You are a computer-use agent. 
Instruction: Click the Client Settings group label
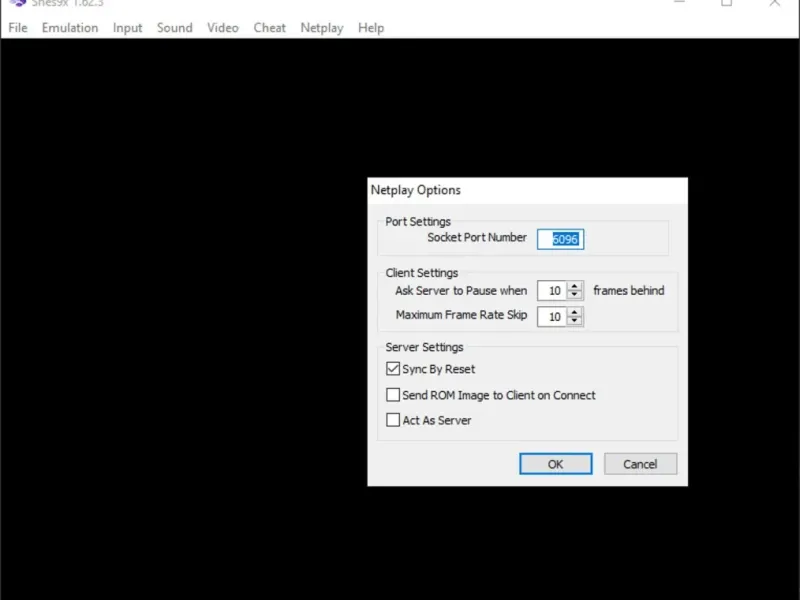coord(421,273)
